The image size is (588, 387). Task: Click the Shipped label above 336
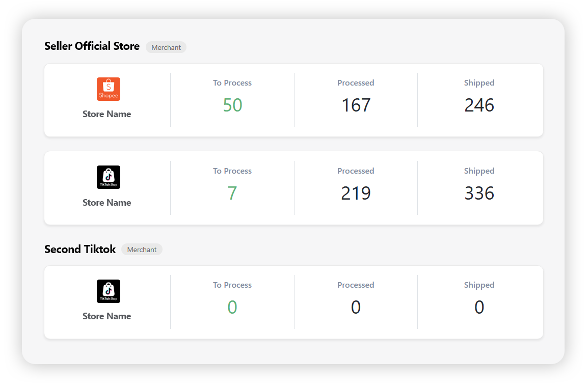479,171
